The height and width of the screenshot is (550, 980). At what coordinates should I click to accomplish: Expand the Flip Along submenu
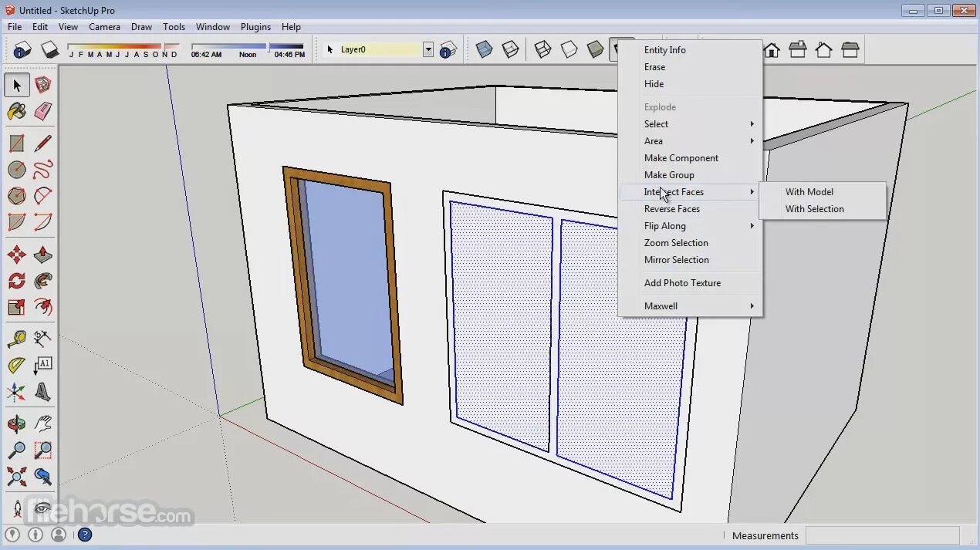[x=691, y=226]
